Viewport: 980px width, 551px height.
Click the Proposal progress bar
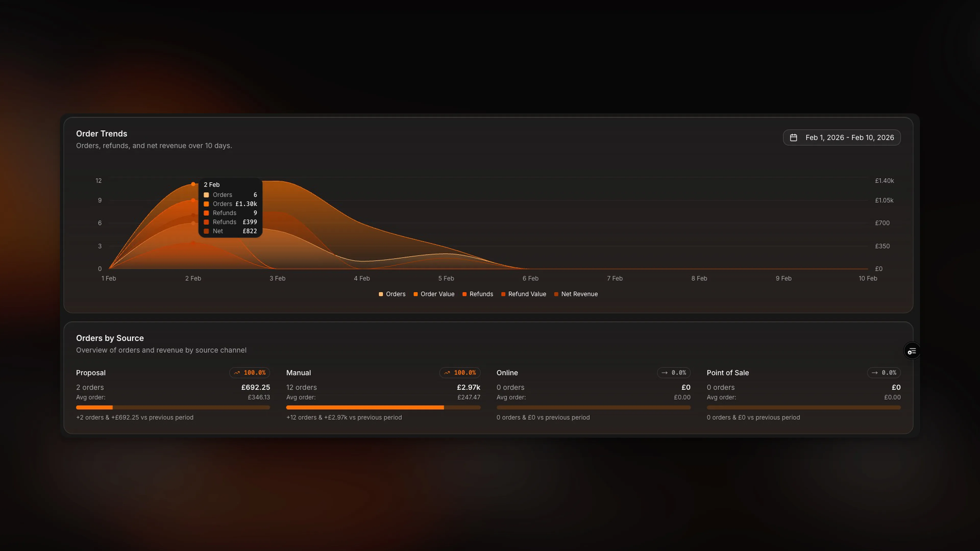click(x=173, y=408)
